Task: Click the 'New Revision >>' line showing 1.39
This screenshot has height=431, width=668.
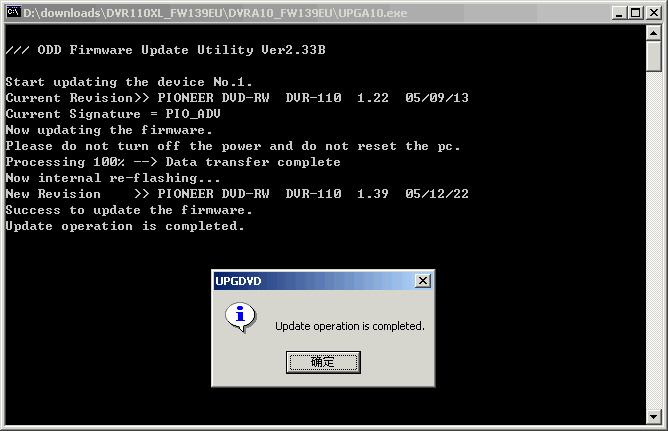Action: (237, 194)
